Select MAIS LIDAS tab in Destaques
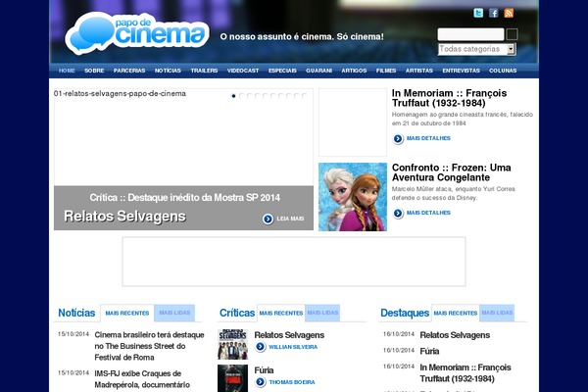The height and width of the screenshot is (392, 588). [x=497, y=313]
